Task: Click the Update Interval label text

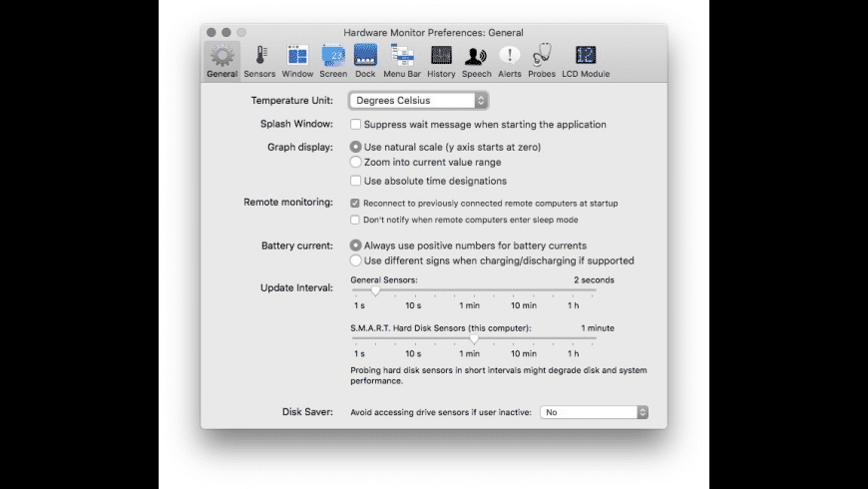Action: click(x=296, y=287)
